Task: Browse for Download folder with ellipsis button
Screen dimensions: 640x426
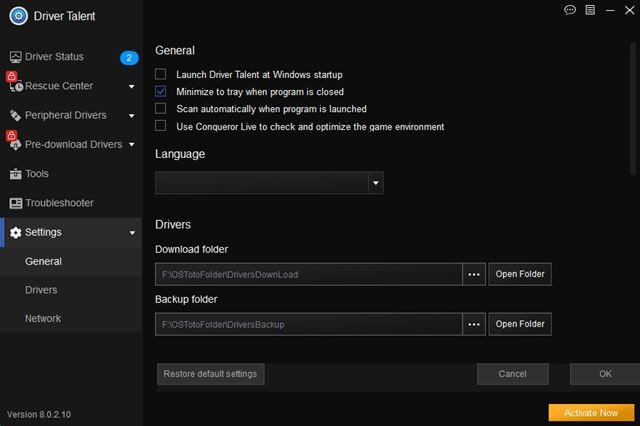Action: [x=474, y=274]
